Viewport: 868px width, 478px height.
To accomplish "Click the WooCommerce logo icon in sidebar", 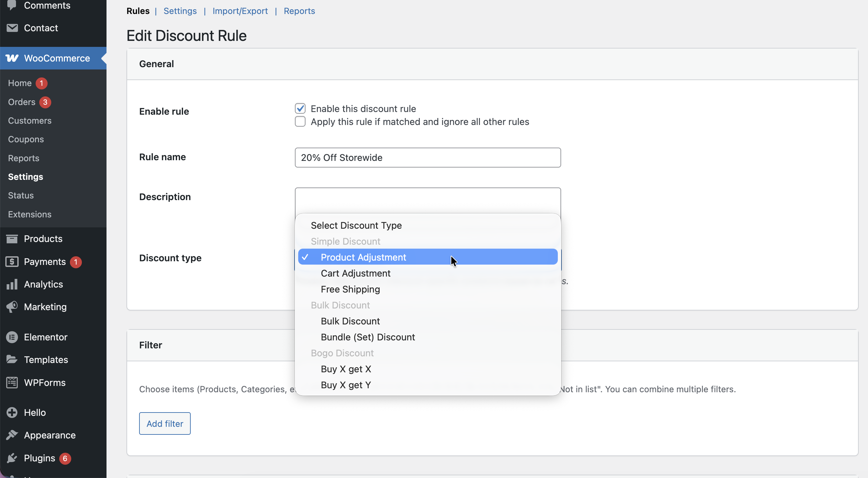I will pyautogui.click(x=12, y=58).
